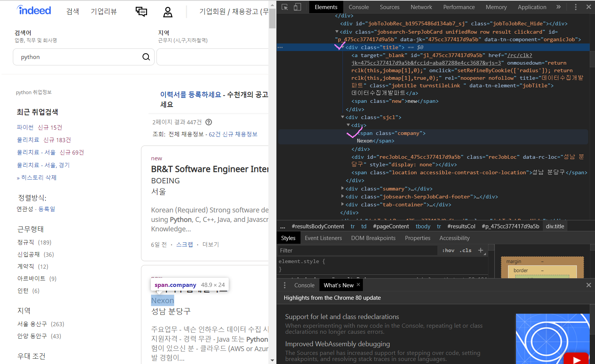Select the Elements tab
This screenshot has width=595, height=364.
[326, 7]
